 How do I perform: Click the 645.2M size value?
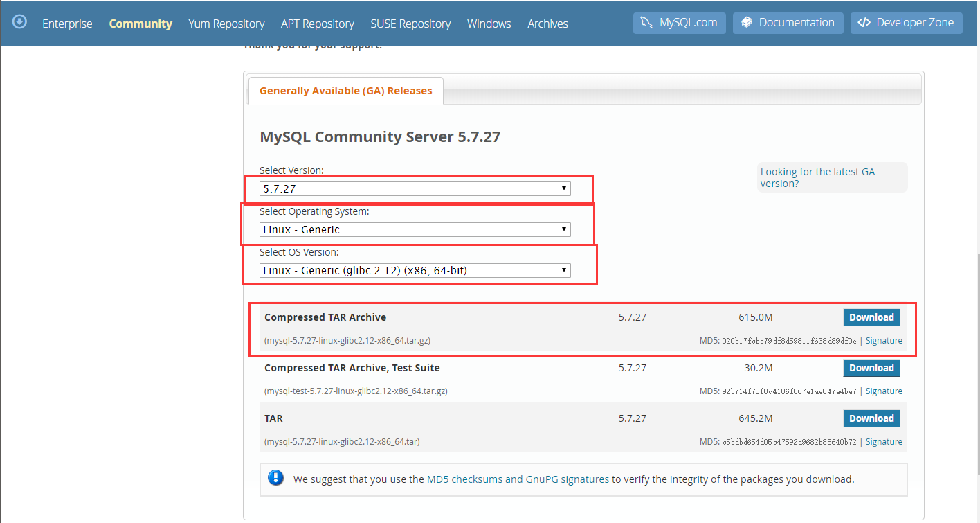click(755, 418)
